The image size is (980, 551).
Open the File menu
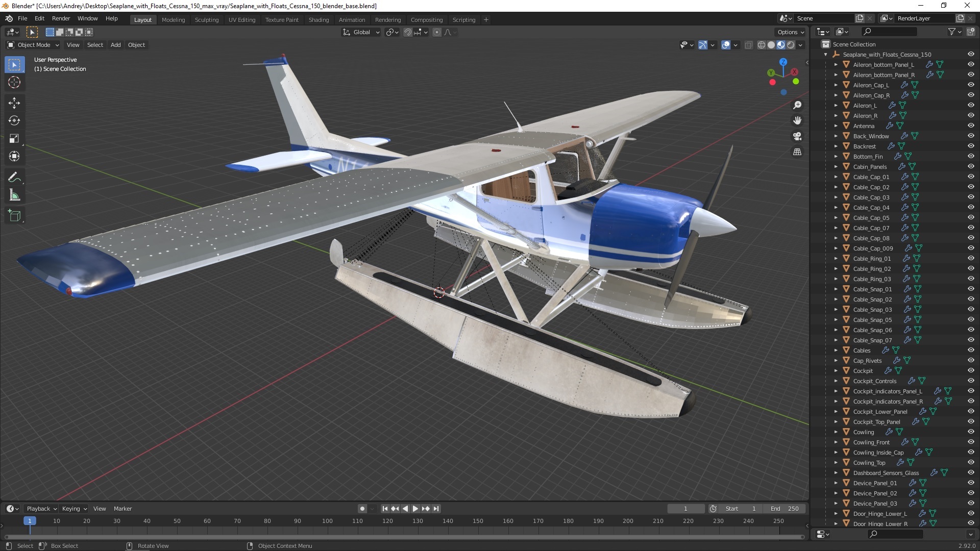point(22,18)
